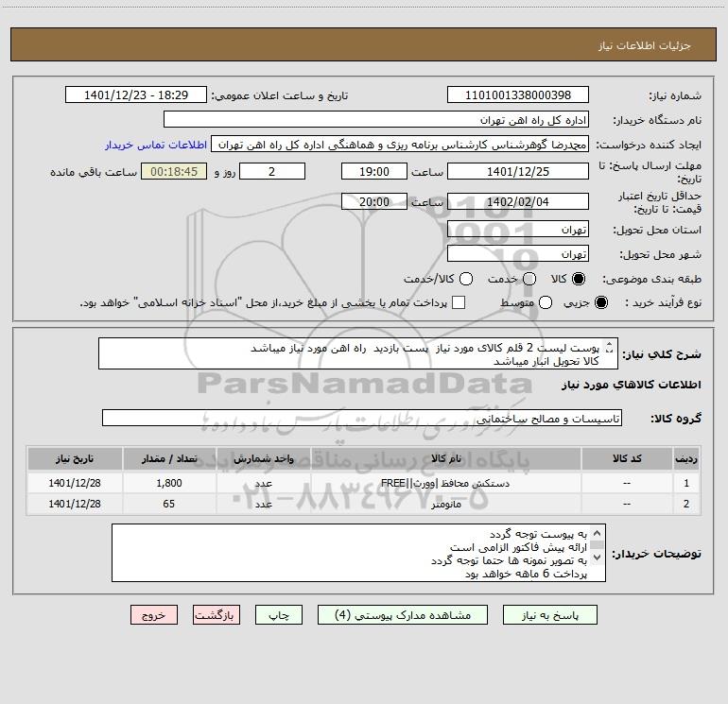Click the واحد شمارش column header
Viewport: 728px width, 704px height.
263,458
